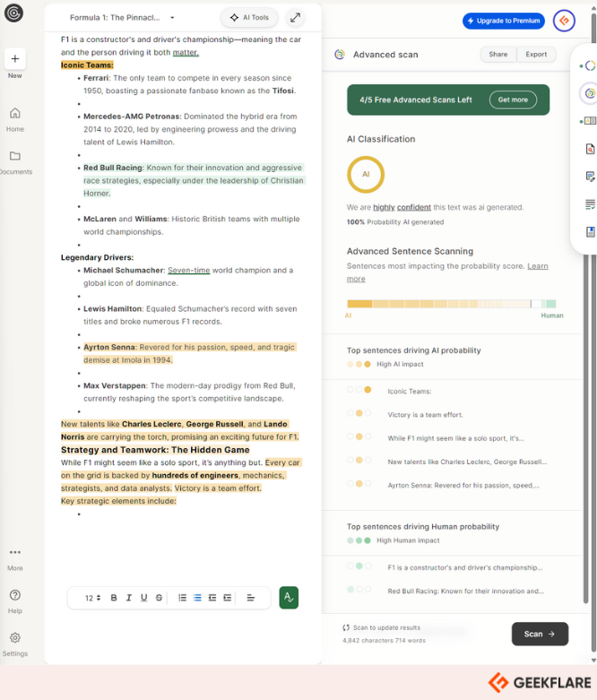Click 'Strategy and Teamwork: The Hidden Game' heading

pos(155,450)
